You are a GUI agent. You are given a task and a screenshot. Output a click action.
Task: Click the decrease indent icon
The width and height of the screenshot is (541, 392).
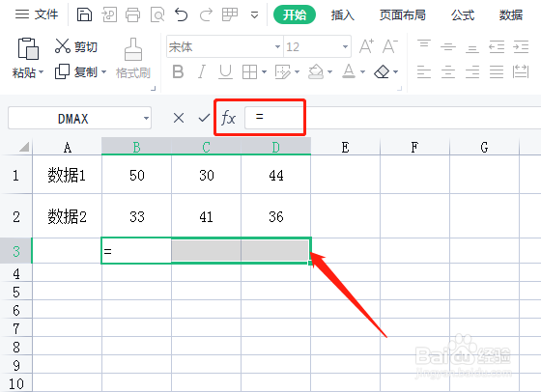(497, 46)
